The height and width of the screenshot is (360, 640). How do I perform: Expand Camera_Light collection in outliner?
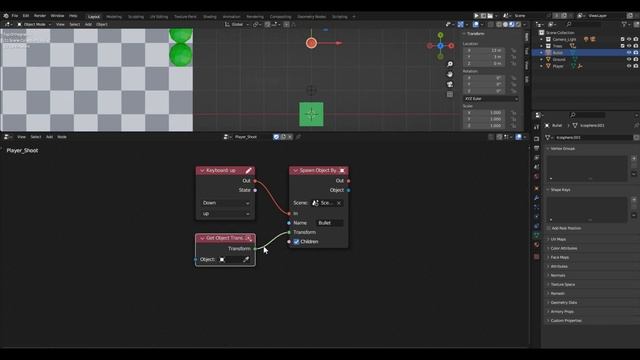click(542, 40)
